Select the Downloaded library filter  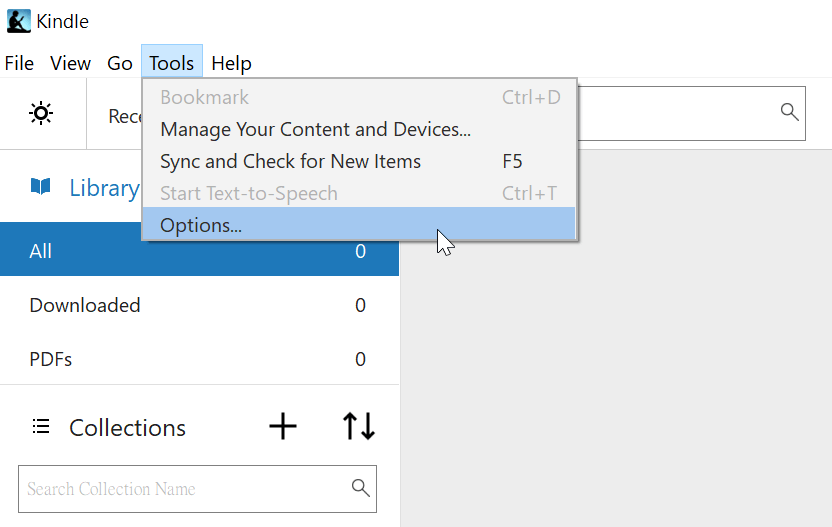[200, 305]
